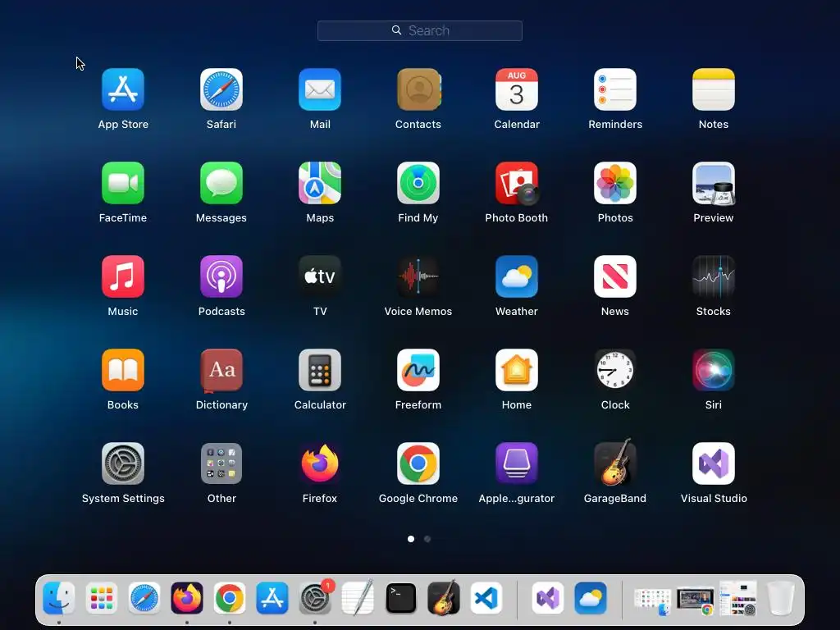Open the Messages app
840x630 pixels.
(x=221, y=183)
